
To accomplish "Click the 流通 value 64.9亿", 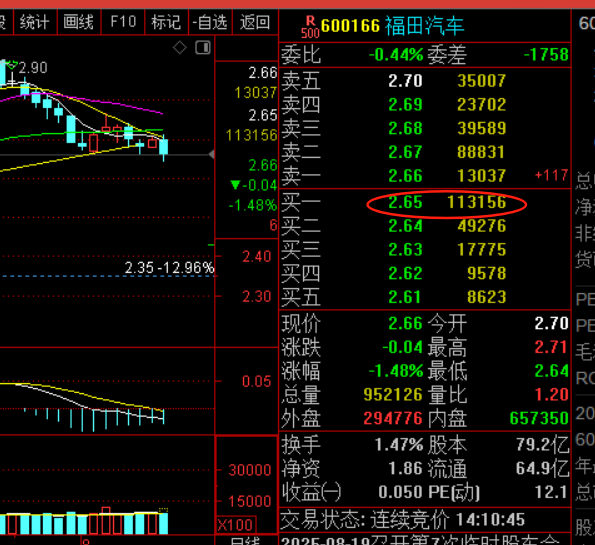I will pyautogui.click(x=543, y=469).
